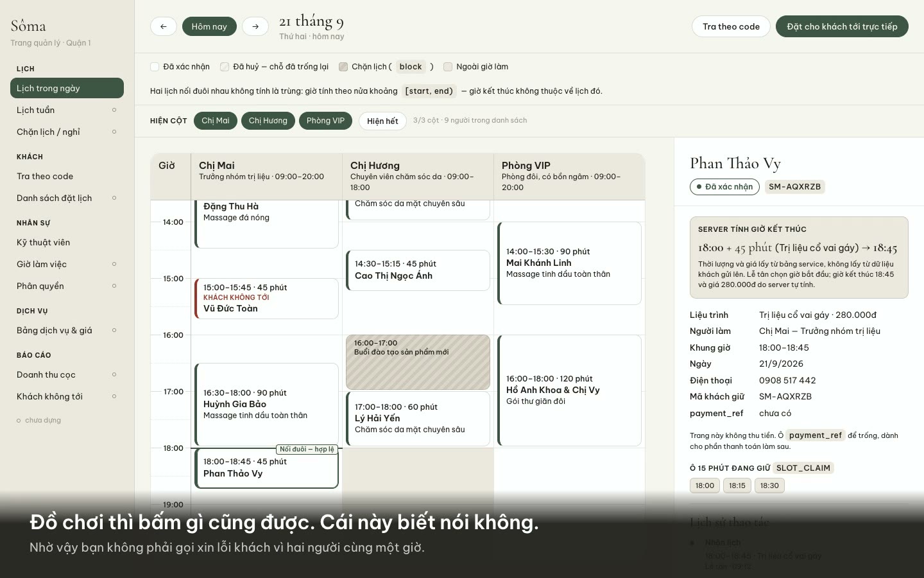
Task: Open Khách không tới report
Action: click(x=67, y=396)
